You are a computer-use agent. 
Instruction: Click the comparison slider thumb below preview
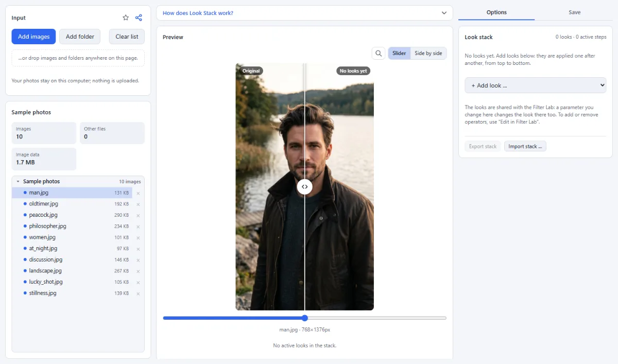pos(305,318)
